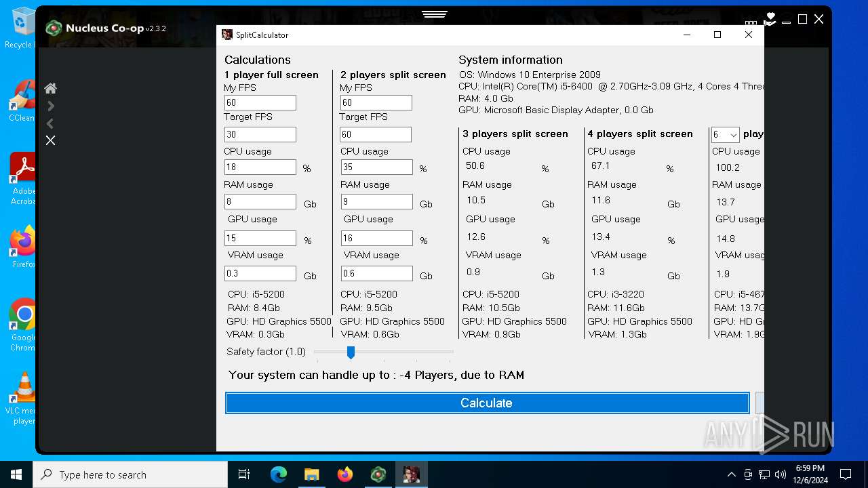Click the RAM: 4.0 Gb system info line
868x488 pixels.
(x=486, y=98)
